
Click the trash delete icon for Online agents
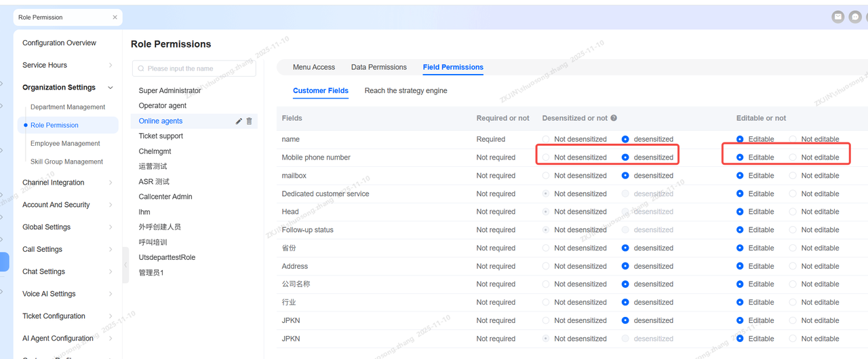pyautogui.click(x=249, y=121)
